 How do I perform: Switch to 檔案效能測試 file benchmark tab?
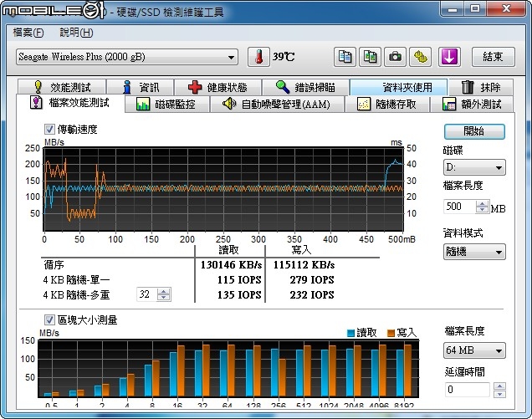click(70, 103)
